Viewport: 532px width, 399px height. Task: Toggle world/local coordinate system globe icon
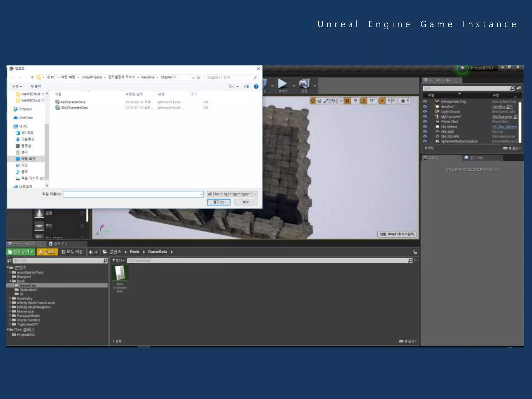click(x=333, y=101)
